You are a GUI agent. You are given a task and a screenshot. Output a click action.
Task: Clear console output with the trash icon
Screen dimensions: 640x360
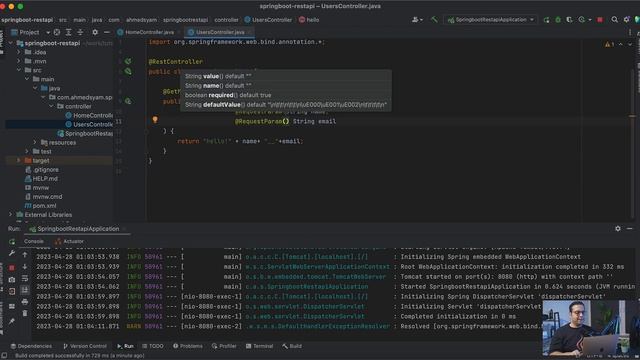click(25, 313)
